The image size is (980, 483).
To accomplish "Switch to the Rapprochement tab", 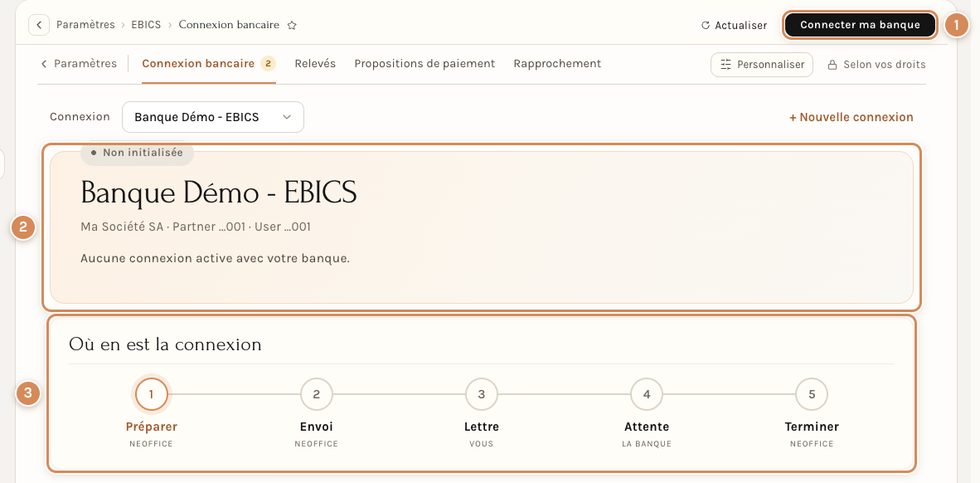I will pyautogui.click(x=557, y=64).
